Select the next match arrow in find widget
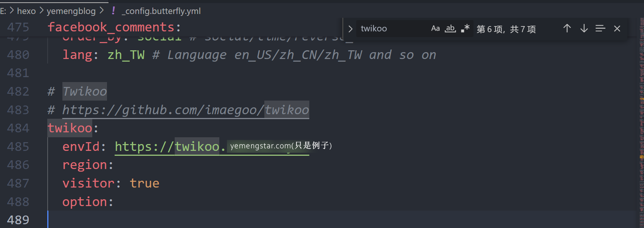Viewport: 644px width, 228px height. [583, 28]
